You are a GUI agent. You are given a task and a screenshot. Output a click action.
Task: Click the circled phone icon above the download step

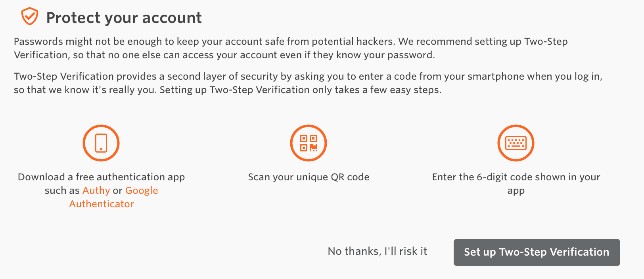[x=101, y=143]
